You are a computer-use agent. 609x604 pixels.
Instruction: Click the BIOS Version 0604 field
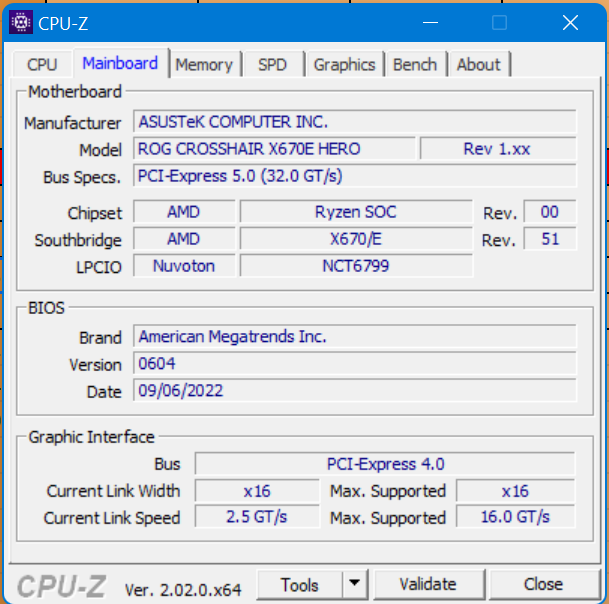[x=355, y=364]
